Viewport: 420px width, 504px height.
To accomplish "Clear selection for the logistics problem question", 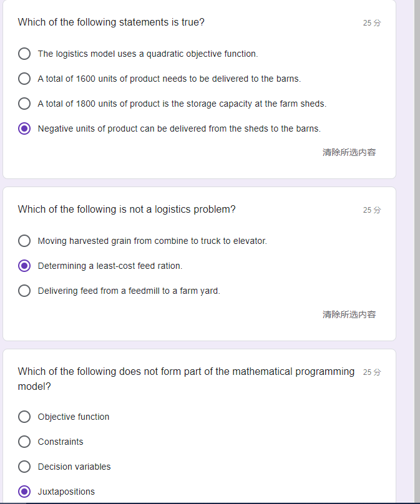I will click(349, 314).
